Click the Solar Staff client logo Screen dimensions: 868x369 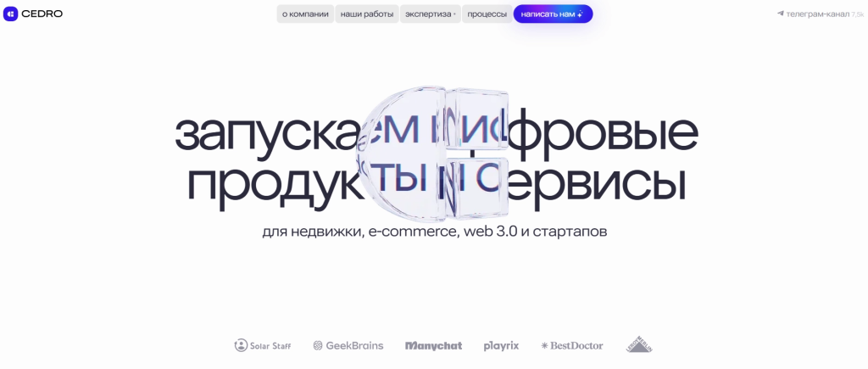[x=263, y=346]
